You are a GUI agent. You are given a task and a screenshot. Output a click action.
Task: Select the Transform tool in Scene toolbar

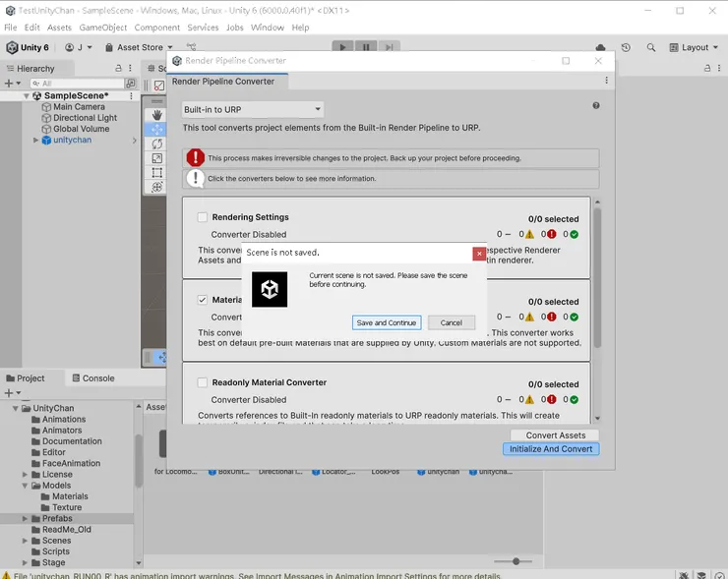[157, 187]
